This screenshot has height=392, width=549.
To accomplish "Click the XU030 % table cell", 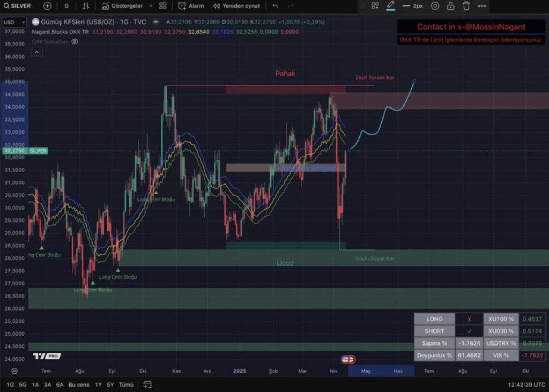I will point(501,331).
